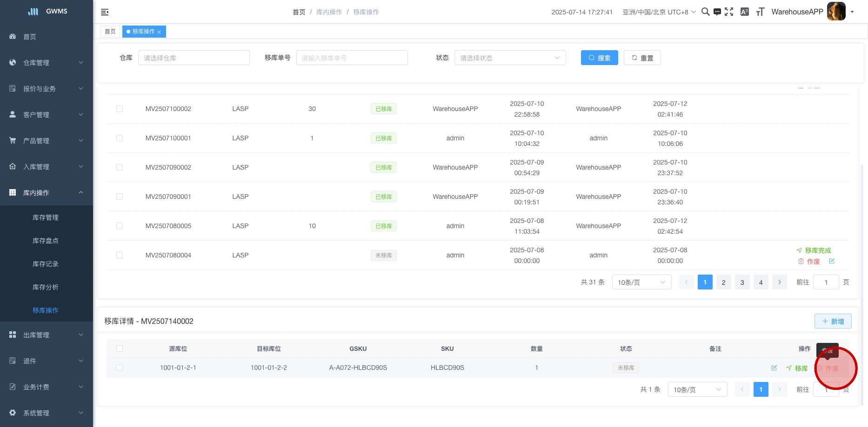Image resolution: width=868 pixels, height=427 pixels.
Task: Close the 移库操作 tab
Action: coord(159,32)
